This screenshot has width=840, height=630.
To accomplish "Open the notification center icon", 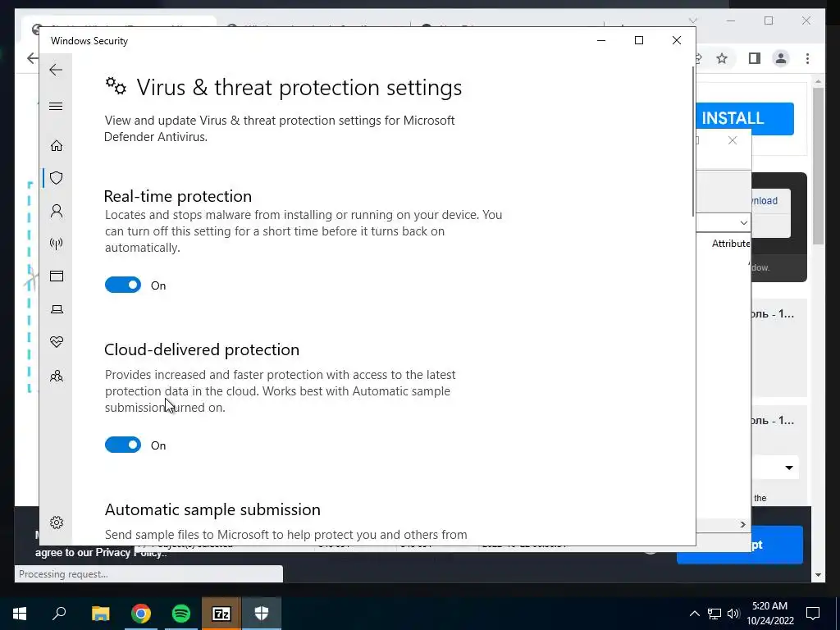I will pyautogui.click(x=813, y=614).
